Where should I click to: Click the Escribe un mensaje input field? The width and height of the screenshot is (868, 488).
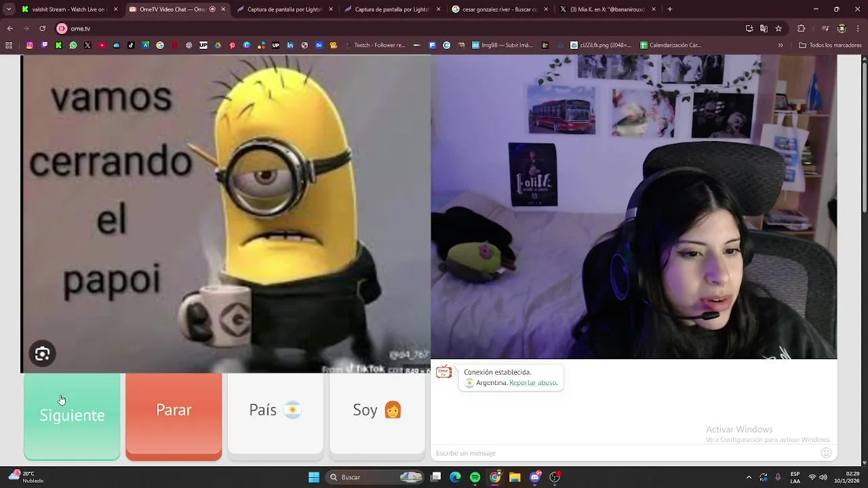(625, 453)
